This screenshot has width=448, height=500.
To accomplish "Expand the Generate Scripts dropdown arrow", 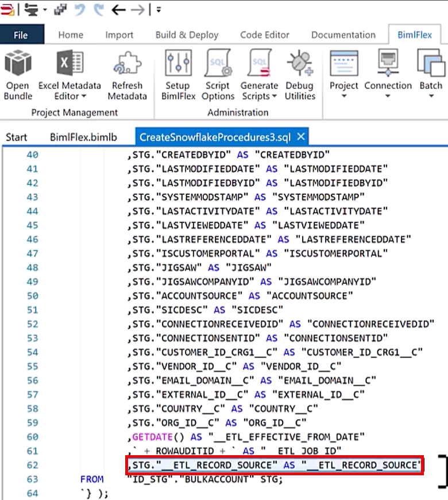I will [x=275, y=96].
